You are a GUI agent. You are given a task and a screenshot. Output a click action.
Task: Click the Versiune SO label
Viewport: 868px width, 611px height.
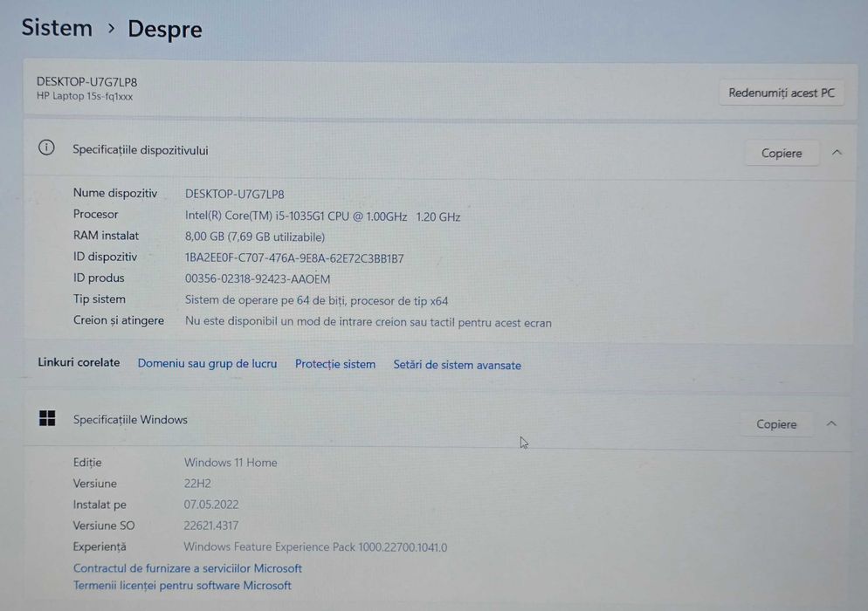pos(104,525)
